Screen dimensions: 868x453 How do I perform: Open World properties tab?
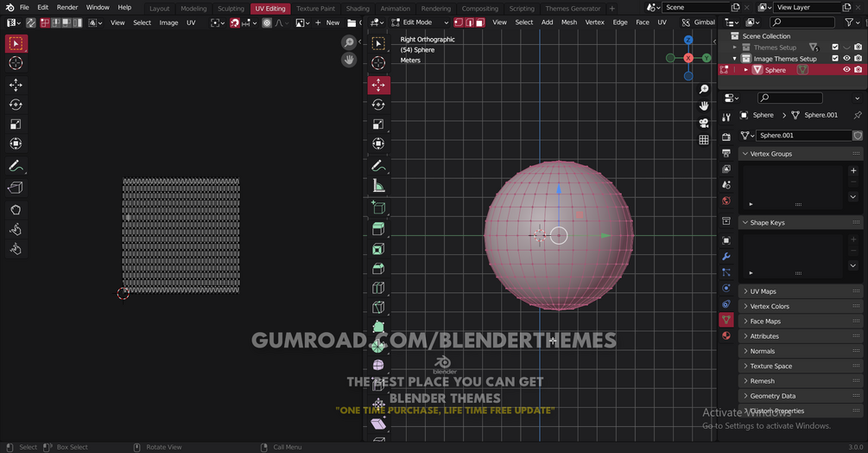(726, 201)
